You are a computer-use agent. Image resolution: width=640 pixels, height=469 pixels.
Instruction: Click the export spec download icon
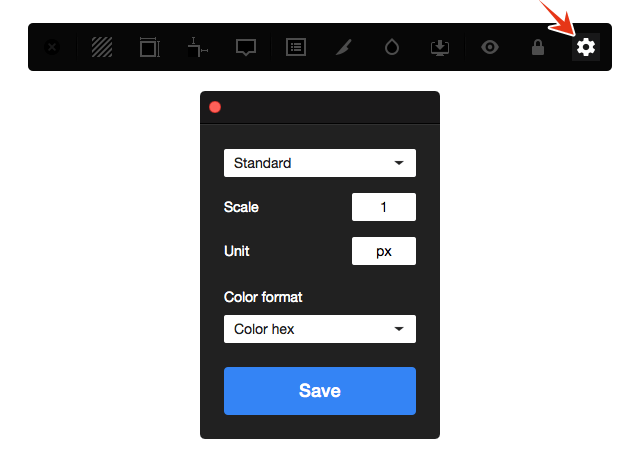[x=440, y=47]
